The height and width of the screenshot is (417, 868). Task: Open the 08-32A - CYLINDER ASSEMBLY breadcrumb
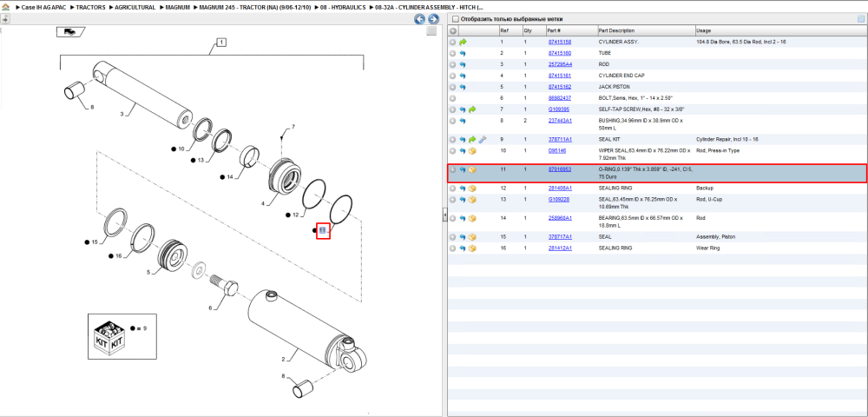(431, 8)
